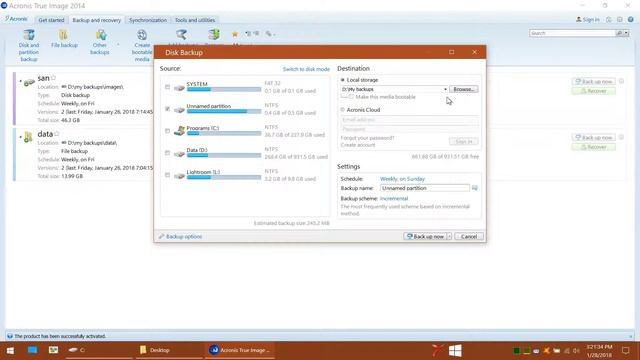Click the Lightroom (L:) drive icon
This screenshot has width=640, height=360.
pyautogui.click(x=179, y=176)
